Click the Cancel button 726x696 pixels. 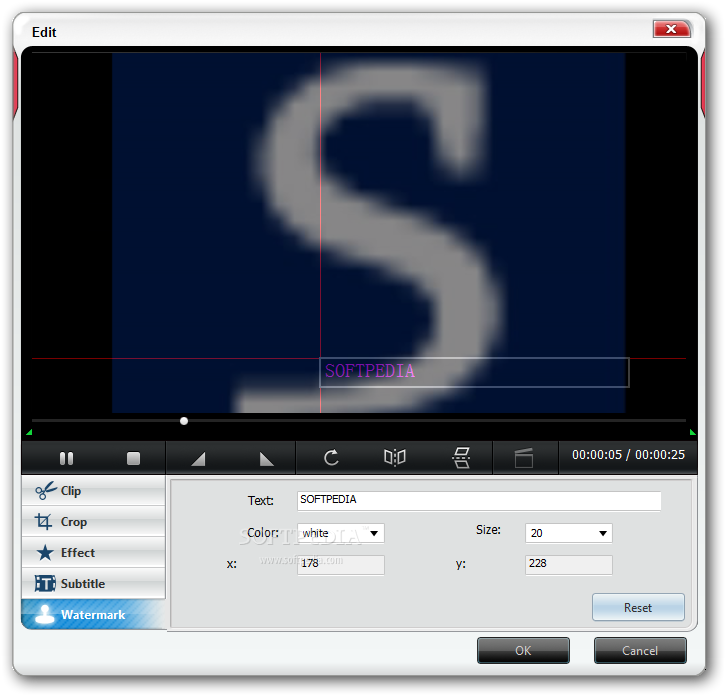tap(640, 650)
